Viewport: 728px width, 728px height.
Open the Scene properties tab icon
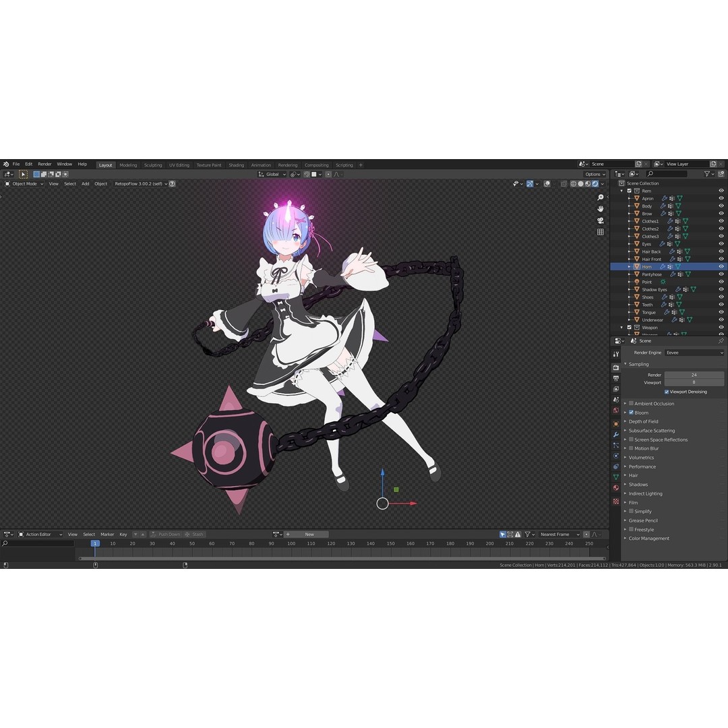point(616,400)
